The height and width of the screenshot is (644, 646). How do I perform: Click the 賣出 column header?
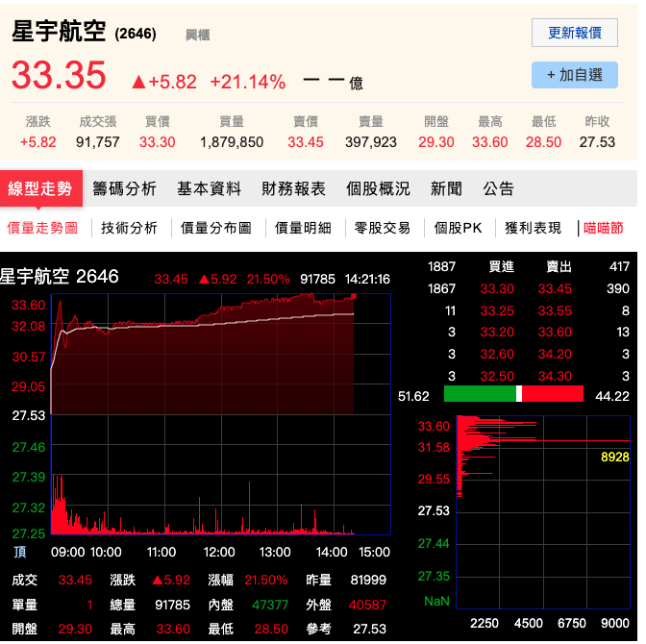[559, 266]
